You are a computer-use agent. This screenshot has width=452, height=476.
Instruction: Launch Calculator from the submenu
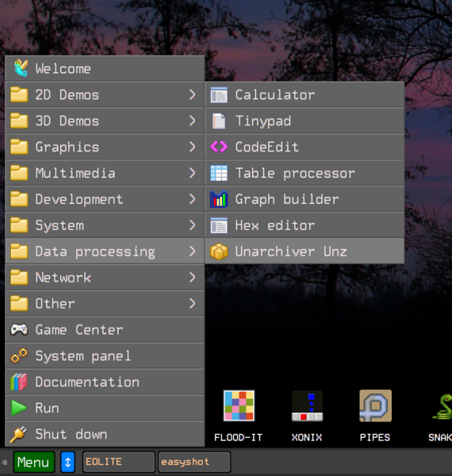[305, 94]
